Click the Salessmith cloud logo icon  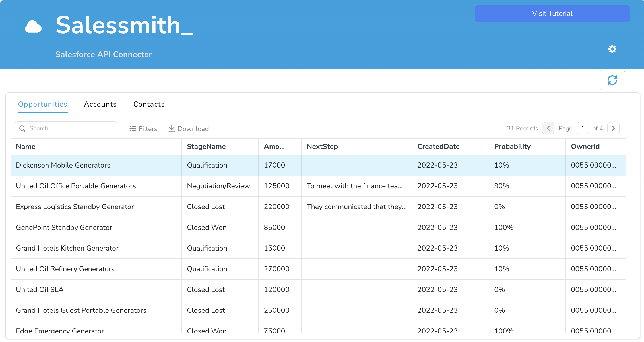click(x=33, y=27)
